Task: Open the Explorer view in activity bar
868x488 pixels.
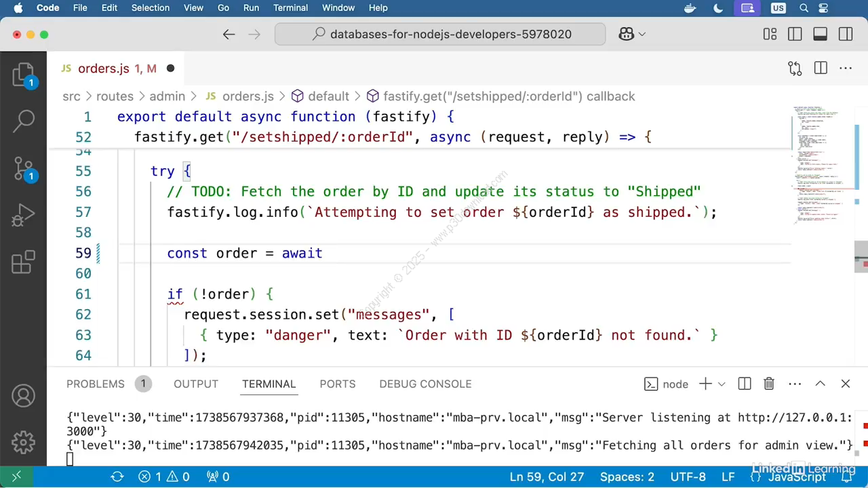Action: [x=23, y=75]
